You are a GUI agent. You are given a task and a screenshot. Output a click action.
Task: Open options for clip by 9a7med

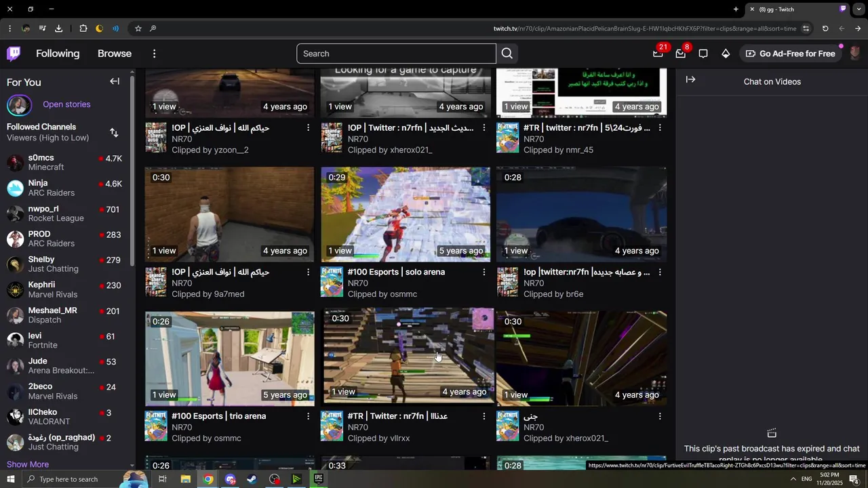(308, 272)
